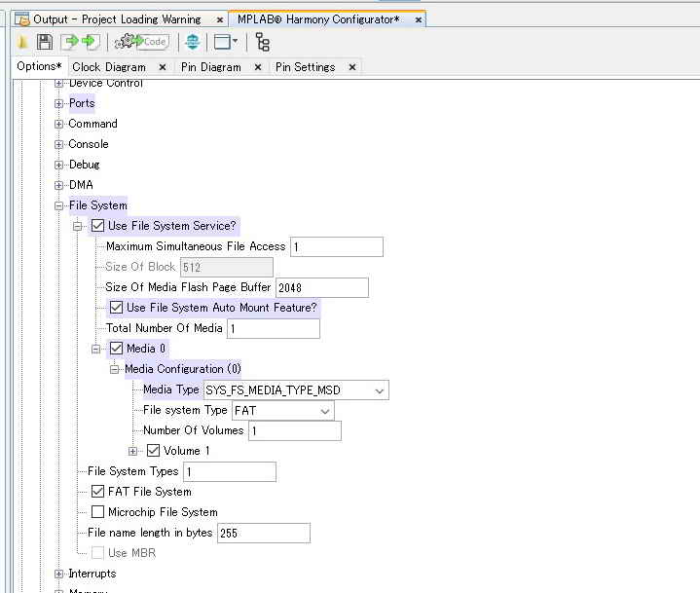This screenshot has height=593, width=700.
Task: Switch to Output Project Loading Warning tab
Action: (117, 19)
